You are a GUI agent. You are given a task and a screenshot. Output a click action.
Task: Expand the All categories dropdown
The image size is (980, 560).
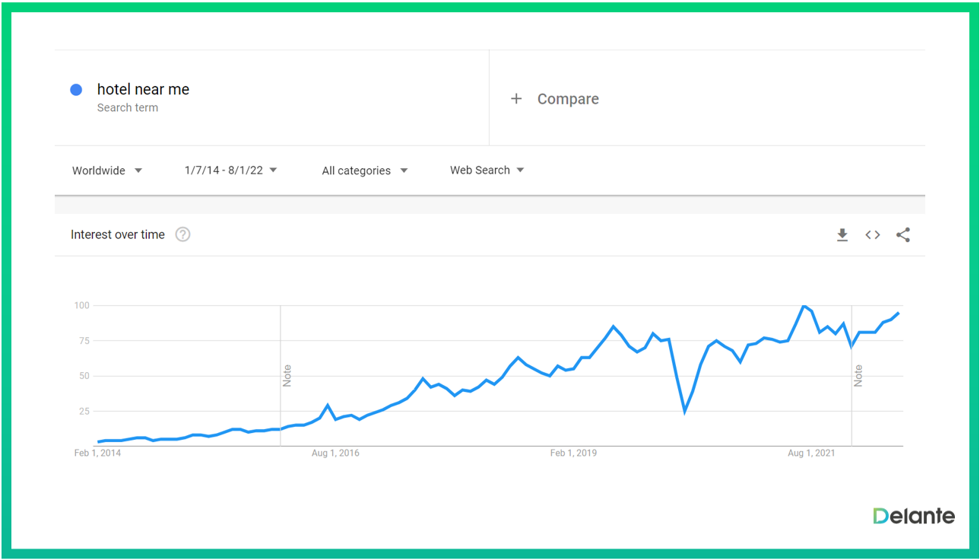coord(364,170)
